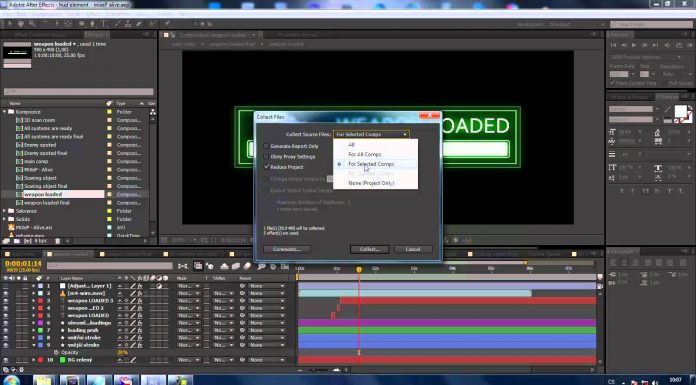
Task: Select the Horizontal Type tool
Action: pyautogui.click(x=103, y=24)
